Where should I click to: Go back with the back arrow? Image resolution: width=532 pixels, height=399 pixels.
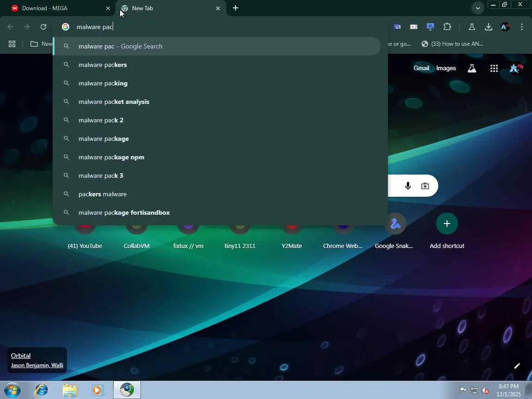tap(10, 27)
